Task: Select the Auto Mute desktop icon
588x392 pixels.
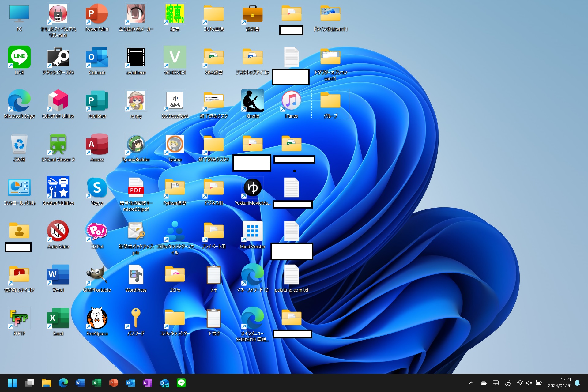Action: click(x=58, y=231)
